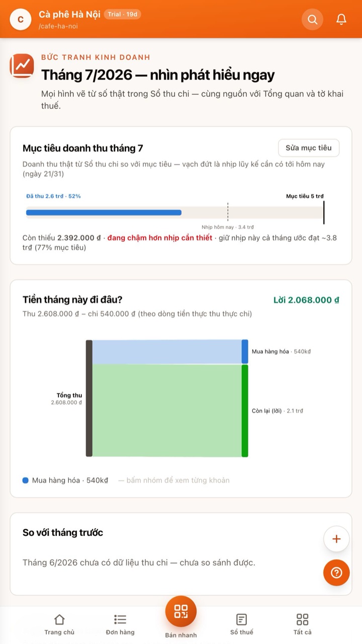Screen dimensions: 362x644
Task: Go to Trang chủ home tab
Action: click(x=59, y=624)
